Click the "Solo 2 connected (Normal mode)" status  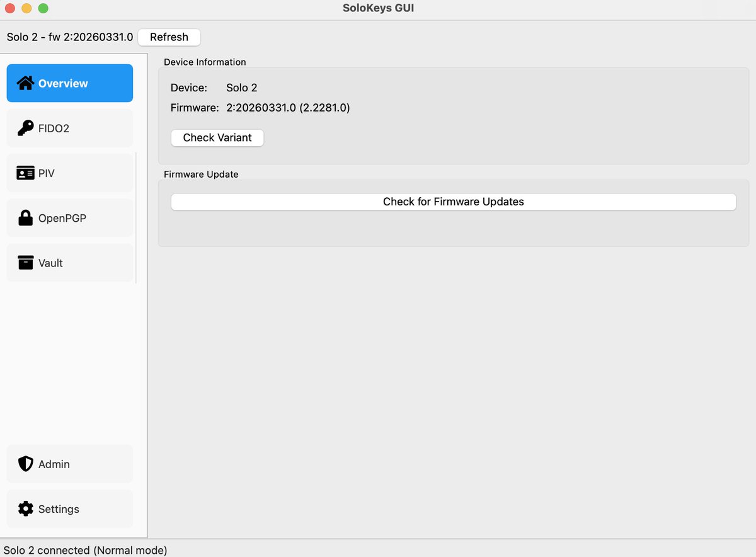point(86,550)
